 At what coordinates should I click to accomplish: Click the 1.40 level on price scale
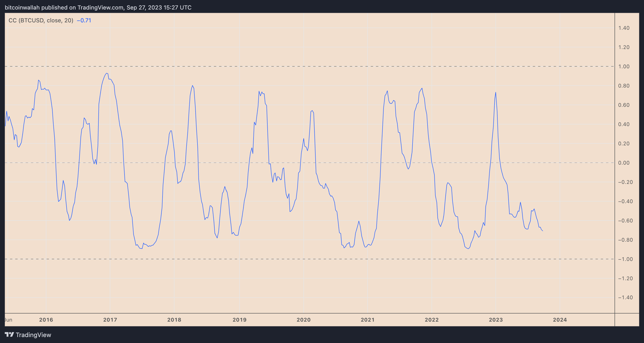[x=624, y=28]
